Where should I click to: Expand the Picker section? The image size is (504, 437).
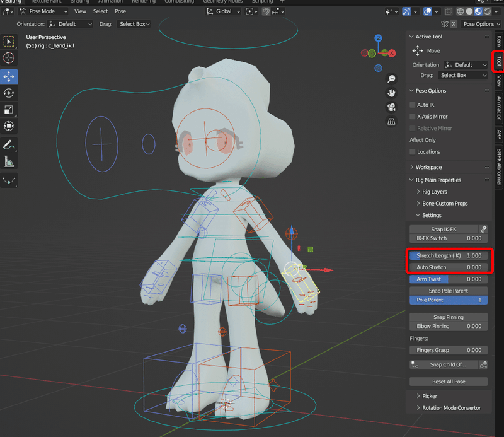pos(429,396)
